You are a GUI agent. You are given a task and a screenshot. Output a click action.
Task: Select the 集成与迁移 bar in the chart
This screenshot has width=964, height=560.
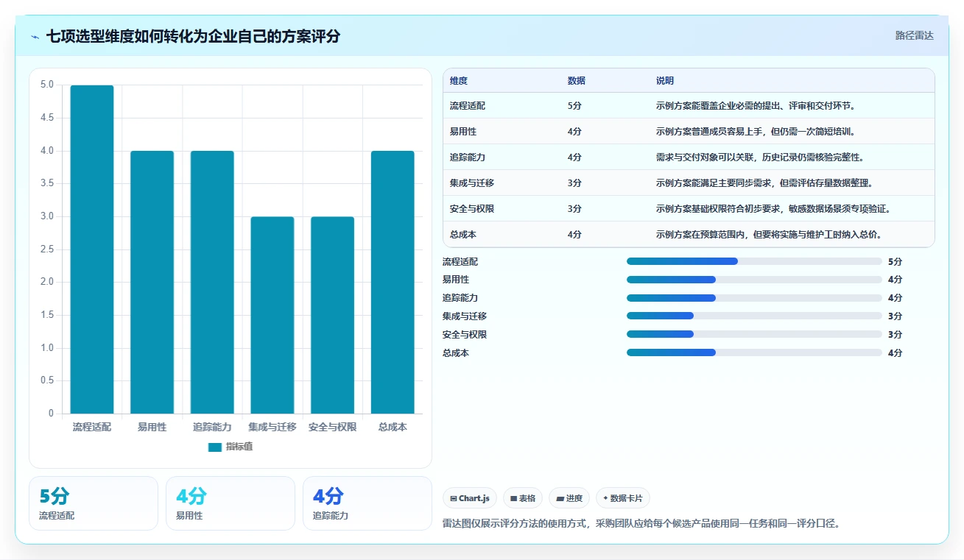(272, 315)
